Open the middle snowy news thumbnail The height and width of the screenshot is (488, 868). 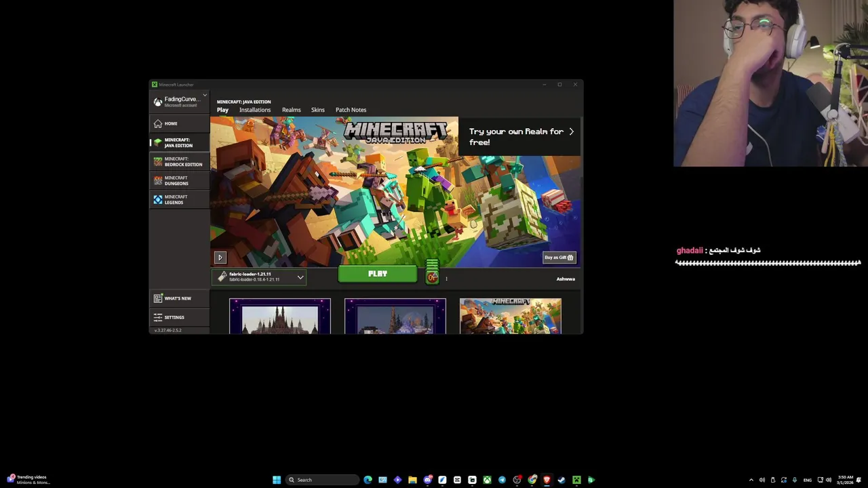[395, 317]
